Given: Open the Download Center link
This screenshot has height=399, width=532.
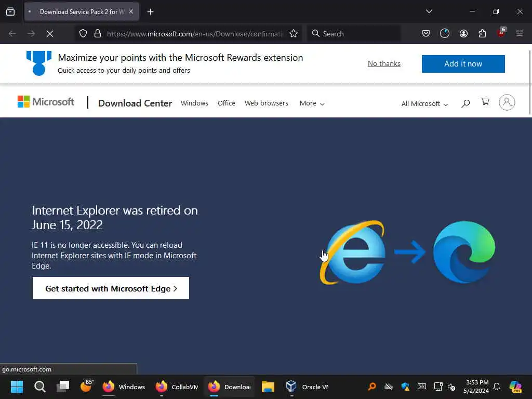Looking at the screenshot, I should (x=135, y=103).
